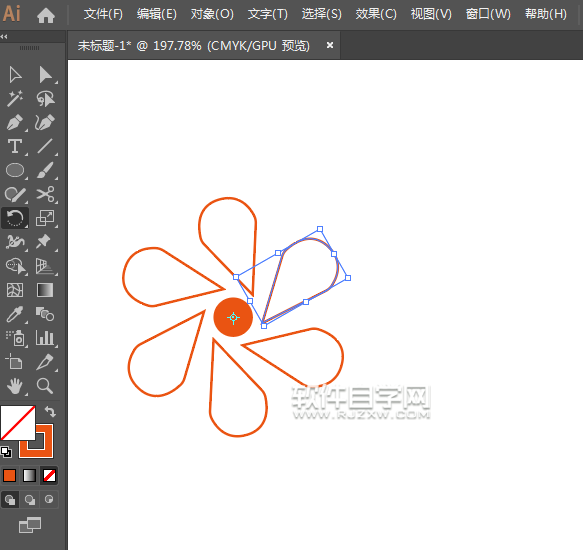This screenshot has width=583, height=550.
Task: Open the 效果(C) menu
Action: (x=376, y=14)
